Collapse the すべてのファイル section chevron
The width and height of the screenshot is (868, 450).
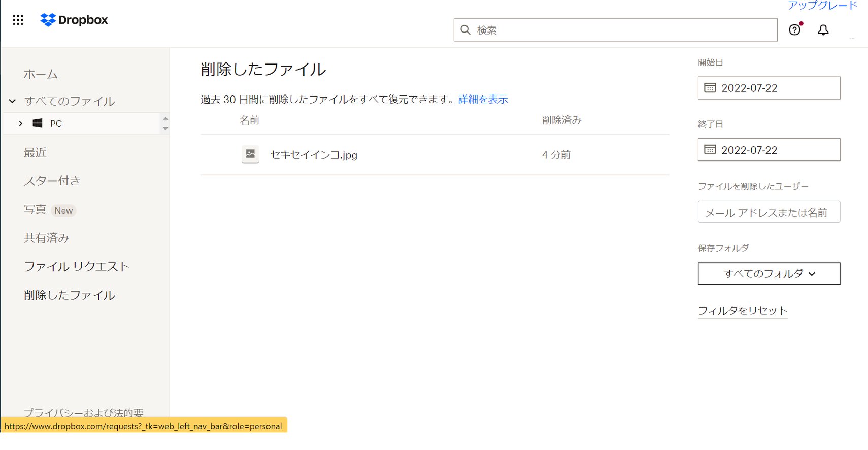pyautogui.click(x=12, y=101)
